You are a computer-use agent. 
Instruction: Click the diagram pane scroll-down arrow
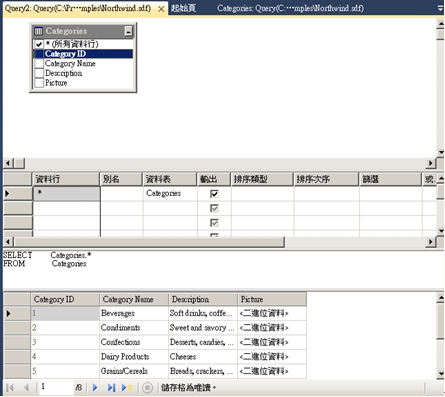point(440,152)
